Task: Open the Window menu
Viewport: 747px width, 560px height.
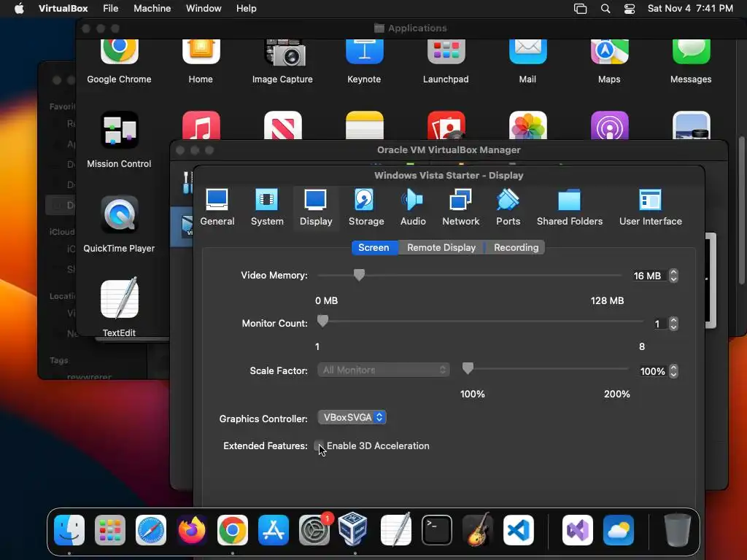Action: point(204,9)
